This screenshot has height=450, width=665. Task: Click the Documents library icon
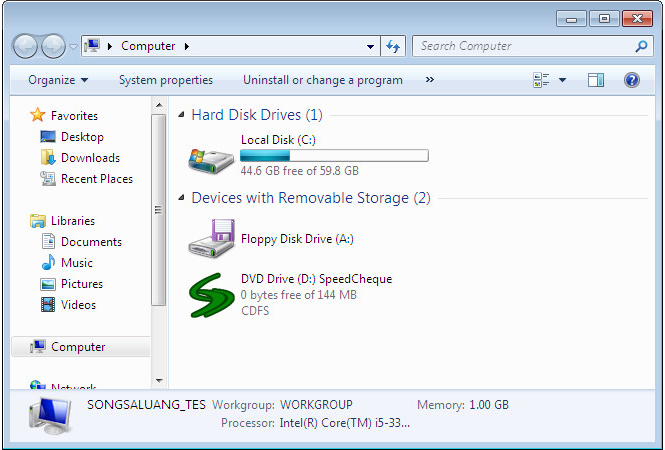(48, 241)
